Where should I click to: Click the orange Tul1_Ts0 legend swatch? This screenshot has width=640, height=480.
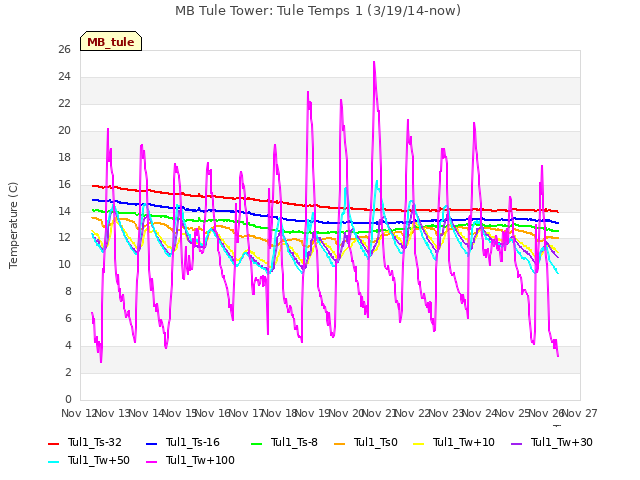(339, 443)
